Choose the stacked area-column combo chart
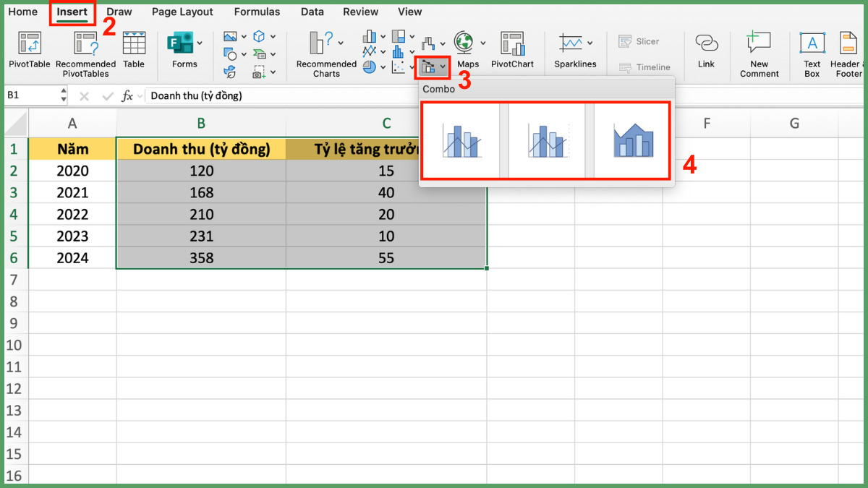This screenshot has height=488, width=868. [x=633, y=141]
